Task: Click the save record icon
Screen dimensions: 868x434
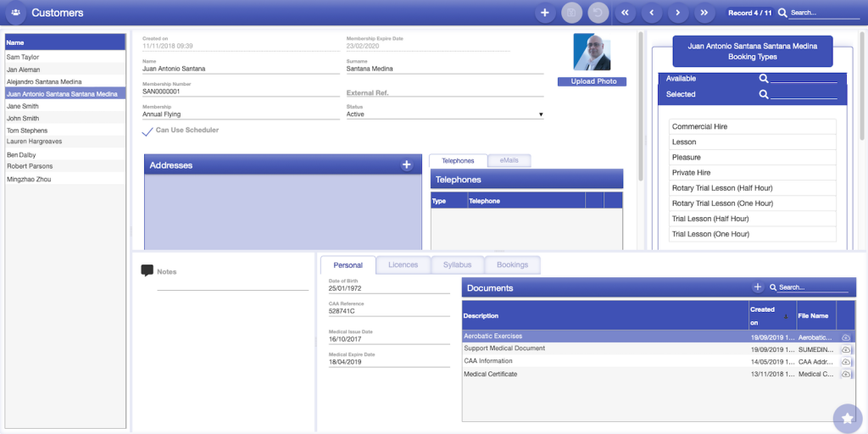Action: 572,12
